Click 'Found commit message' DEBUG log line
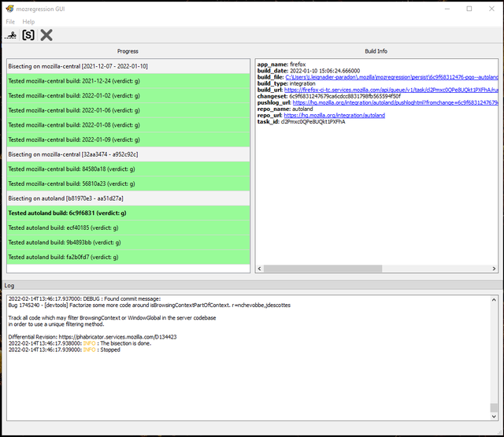 pos(84,299)
